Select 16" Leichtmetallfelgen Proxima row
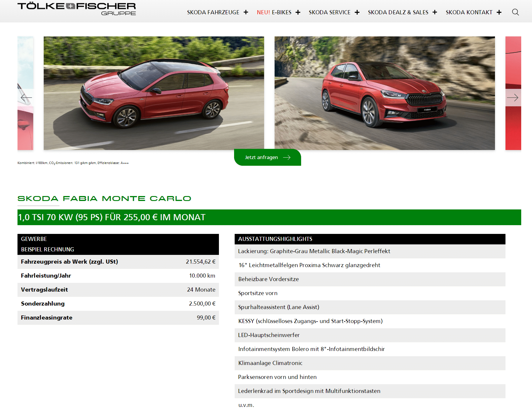The height and width of the screenshot is (411, 532). 370,265
